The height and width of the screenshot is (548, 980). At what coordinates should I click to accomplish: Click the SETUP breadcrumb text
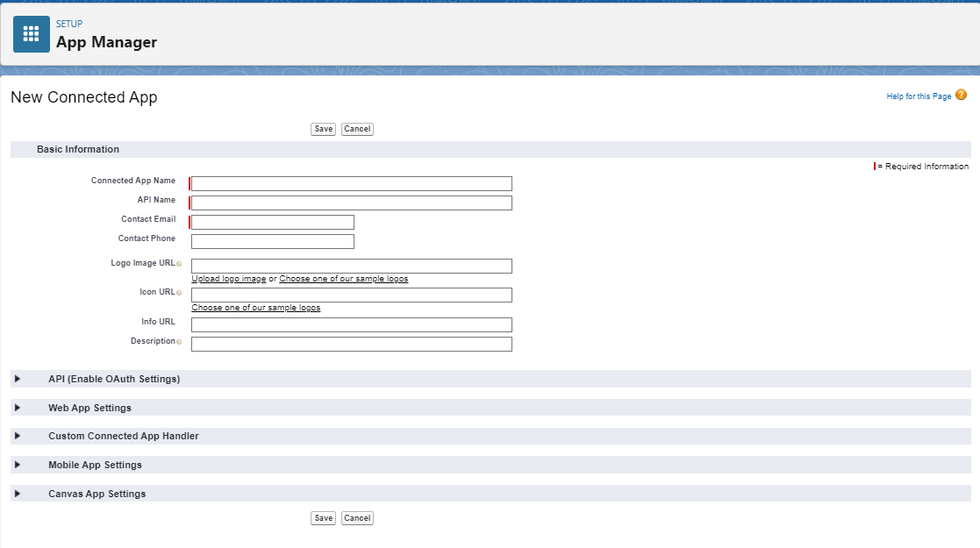[x=69, y=24]
